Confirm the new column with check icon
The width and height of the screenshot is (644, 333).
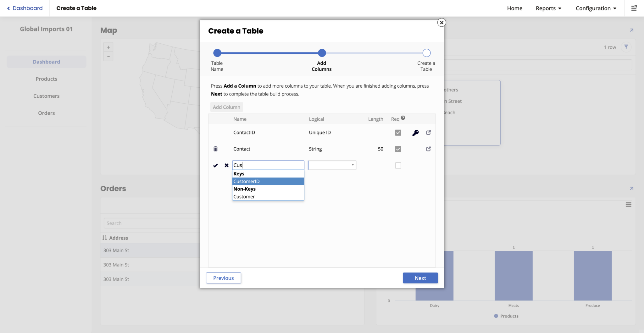click(215, 165)
